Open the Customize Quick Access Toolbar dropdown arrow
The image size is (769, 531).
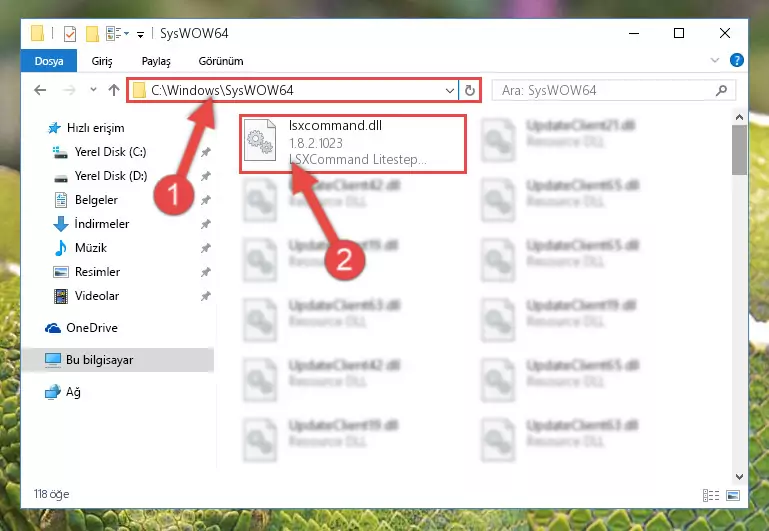[x=140, y=34]
